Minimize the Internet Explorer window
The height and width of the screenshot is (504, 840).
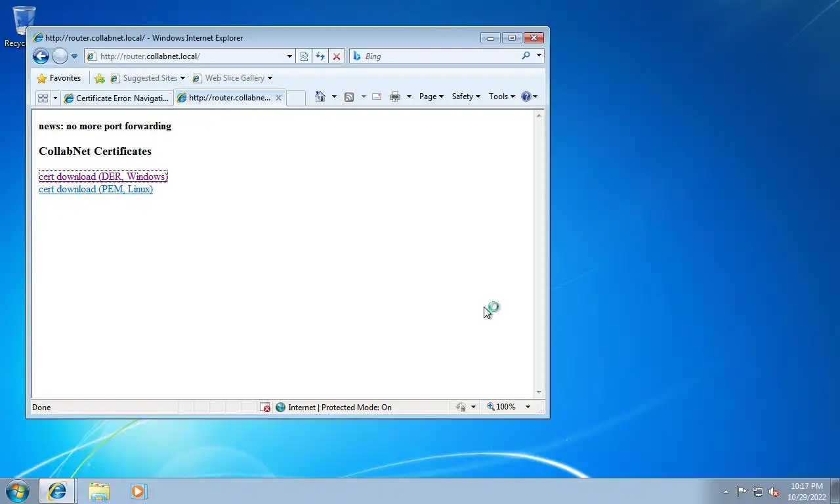[x=490, y=38]
